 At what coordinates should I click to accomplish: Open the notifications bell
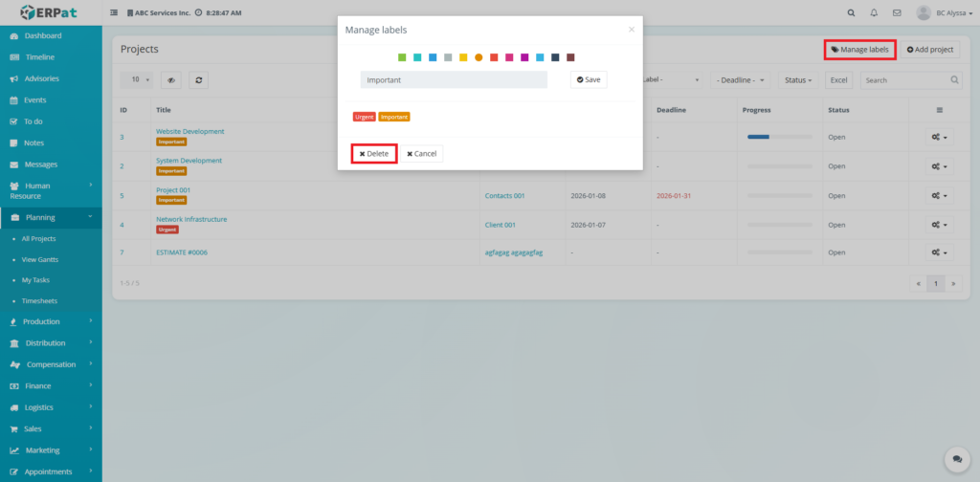coord(874,12)
